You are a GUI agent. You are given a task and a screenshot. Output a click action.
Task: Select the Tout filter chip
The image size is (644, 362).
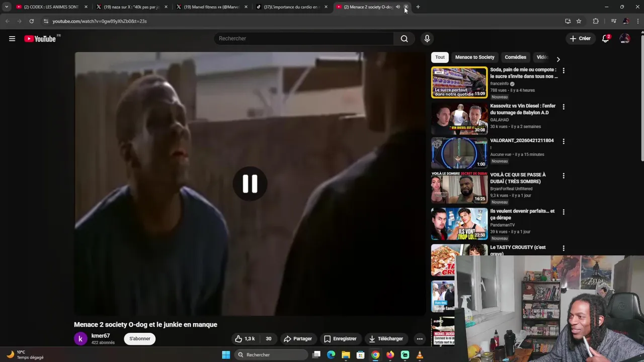click(440, 57)
